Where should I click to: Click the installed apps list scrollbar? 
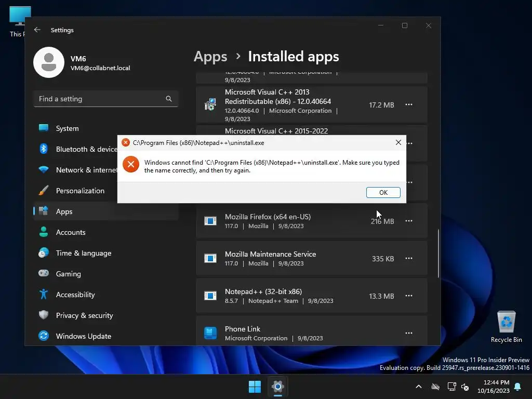click(x=438, y=253)
